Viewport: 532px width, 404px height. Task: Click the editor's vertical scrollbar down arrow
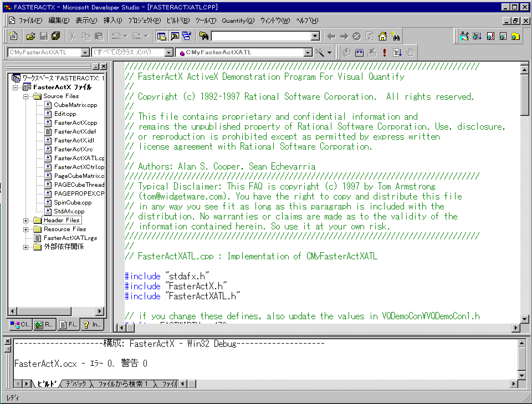click(525, 318)
